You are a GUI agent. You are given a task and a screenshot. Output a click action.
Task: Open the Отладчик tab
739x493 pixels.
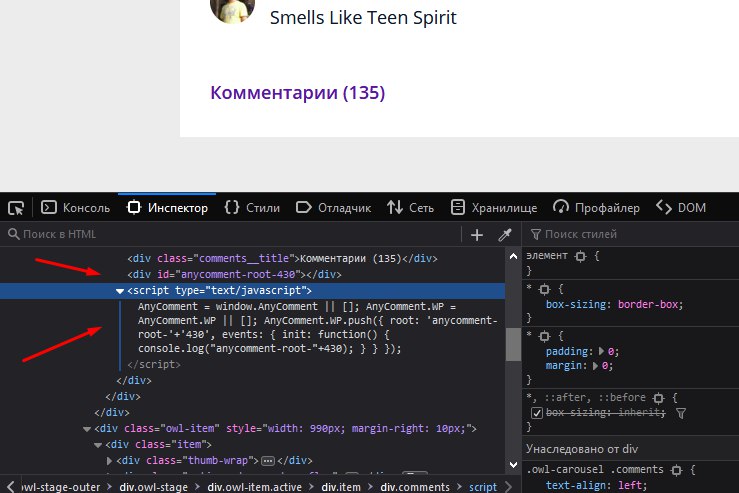334,208
